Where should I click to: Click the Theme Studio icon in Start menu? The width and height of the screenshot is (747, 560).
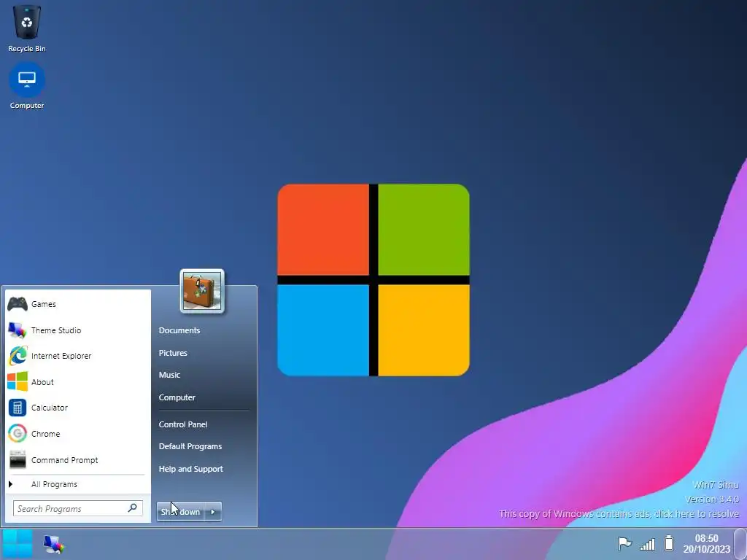click(x=18, y=330)
